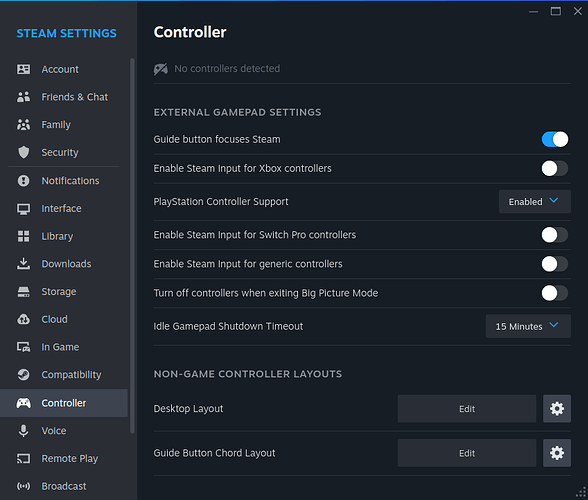Click the Account card icon in sidebar
The image size is (588, 500).
pyautogui.click(x=23, y=69)
